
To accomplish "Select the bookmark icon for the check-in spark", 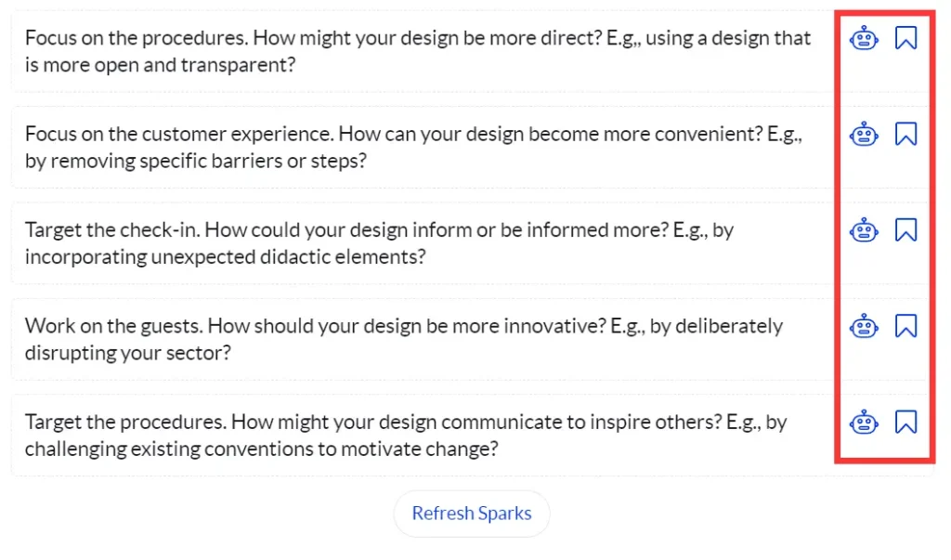I will coord(906,229).
